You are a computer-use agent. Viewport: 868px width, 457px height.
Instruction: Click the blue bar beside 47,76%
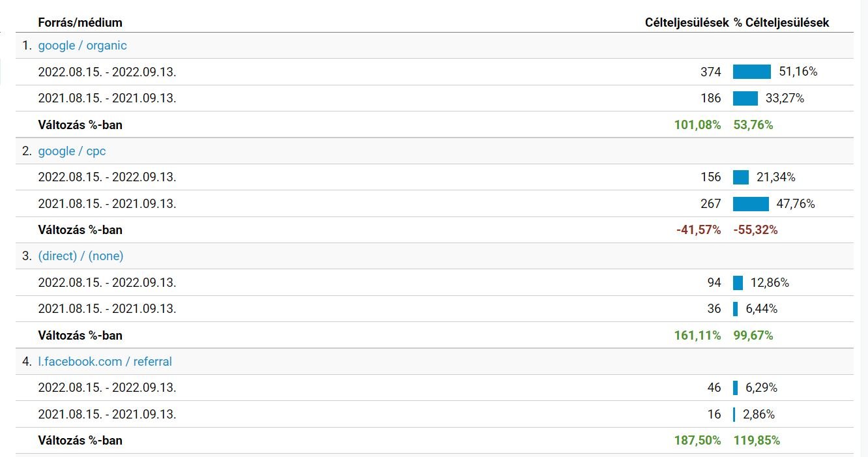[751, 204]
